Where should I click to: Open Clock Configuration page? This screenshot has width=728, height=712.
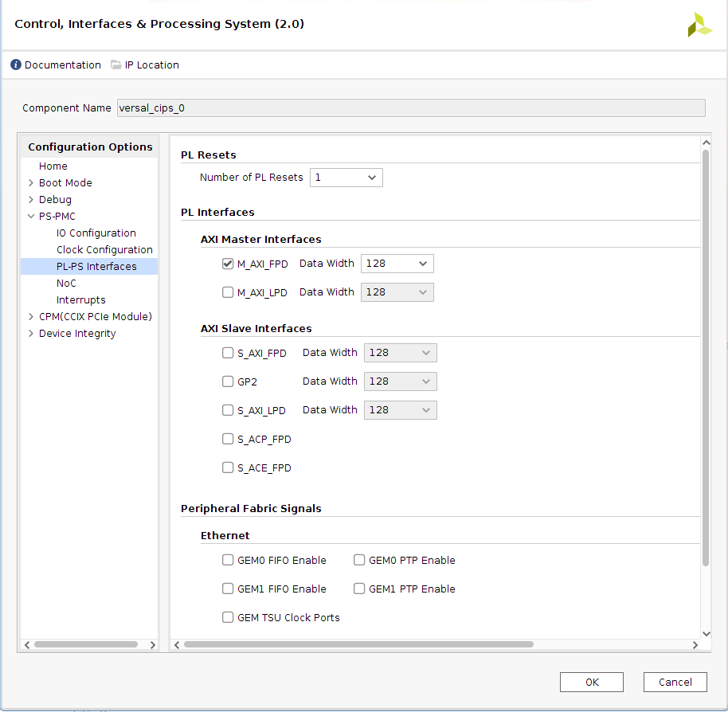pyautogui.click(x=104, y=250)
